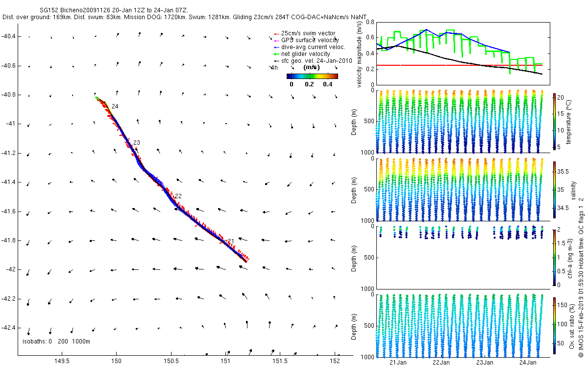
Task: Click the -40.4 latitude tick label
Action: pyautogui.click(x=9, y=36)
